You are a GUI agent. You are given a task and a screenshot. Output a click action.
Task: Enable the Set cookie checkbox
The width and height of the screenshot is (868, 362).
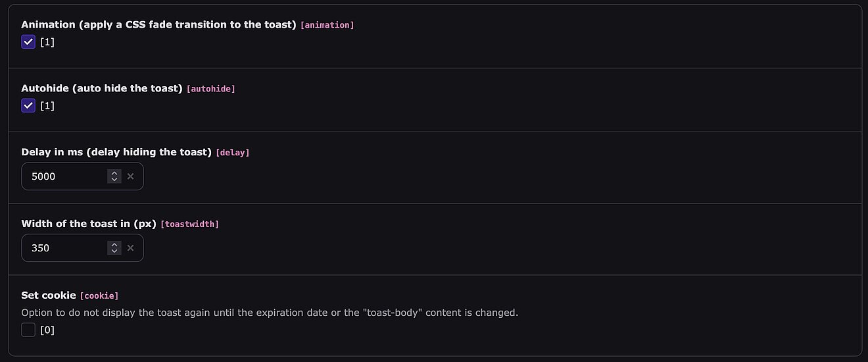[x=28, y=330]
